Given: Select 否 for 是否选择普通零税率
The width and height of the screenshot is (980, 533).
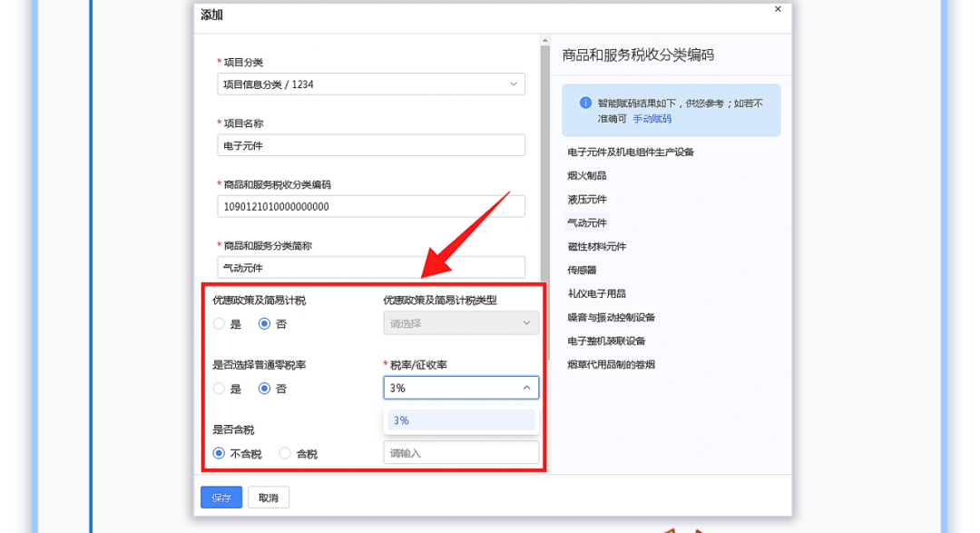Looking at the screenshot, I should click(x=264, y=389).
